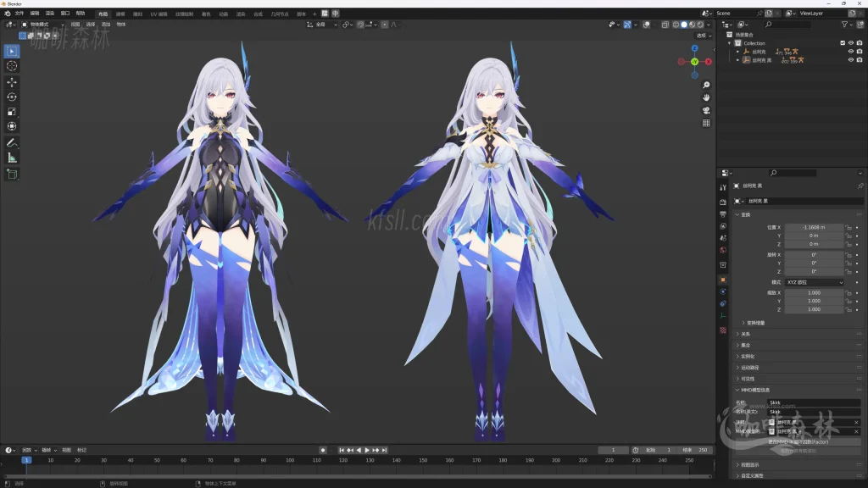The width and height of the screenshot is (868, 488).
Task: Toggle snapping magnet in header
Action: point(360,25)
